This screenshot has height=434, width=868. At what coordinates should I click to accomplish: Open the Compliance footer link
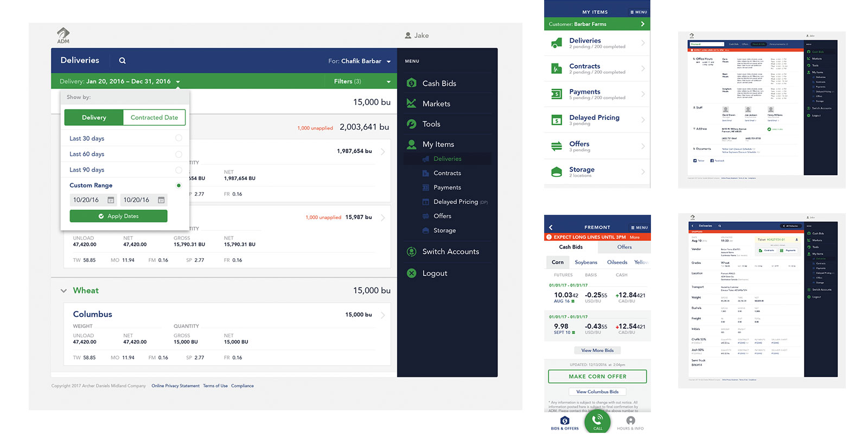tap(242, 386)
